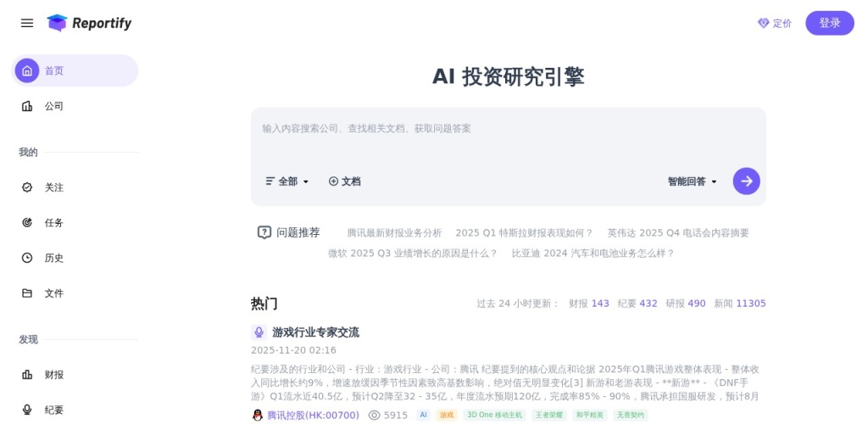The image size is (868, 424).
Task: Open the hamburger menu icon
Action: [x=27, y=23]
